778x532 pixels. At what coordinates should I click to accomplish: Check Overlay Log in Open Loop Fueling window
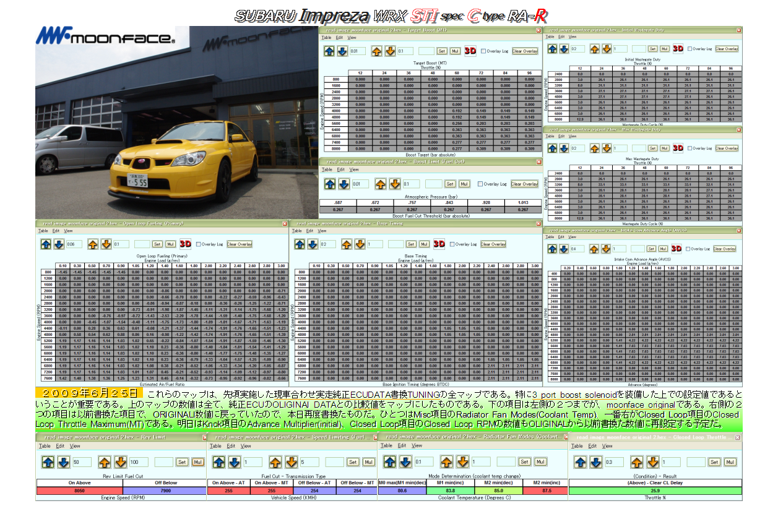pos(199,244)
